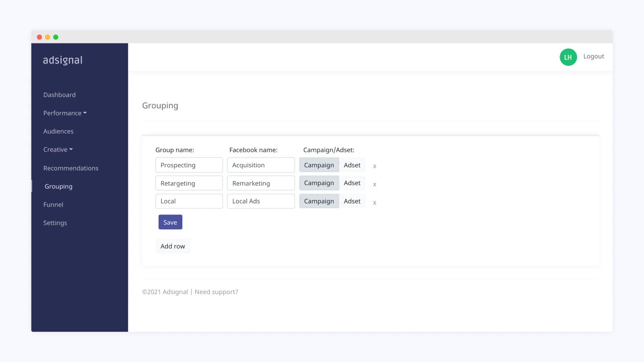Click the ©2021 Adsignal footer text
Image resolution: width=644 pixels, height=362 pixels.
click(165, 292)
